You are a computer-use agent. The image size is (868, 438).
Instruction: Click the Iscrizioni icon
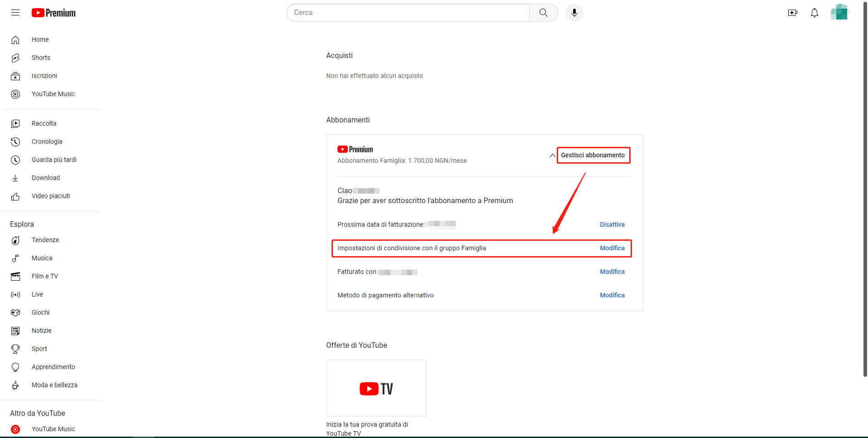point(15,76)
